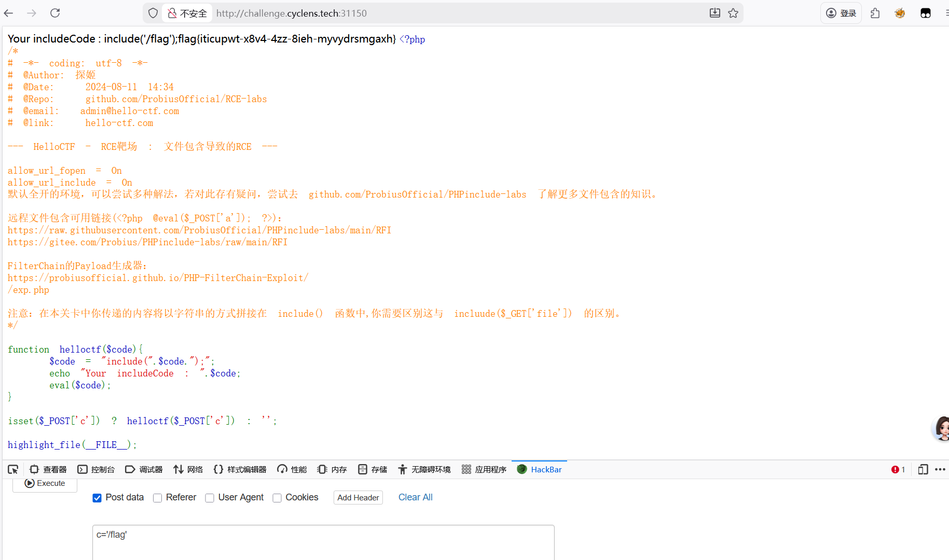Image resolution: width=949 pixels, height=560 pixels.
Task: Click the probiusofficial.github.io FilterChain URL text
Action: (158, 278)
